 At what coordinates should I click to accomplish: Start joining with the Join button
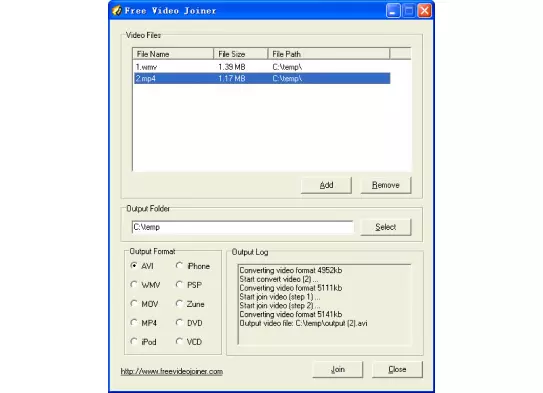(338, 369)
